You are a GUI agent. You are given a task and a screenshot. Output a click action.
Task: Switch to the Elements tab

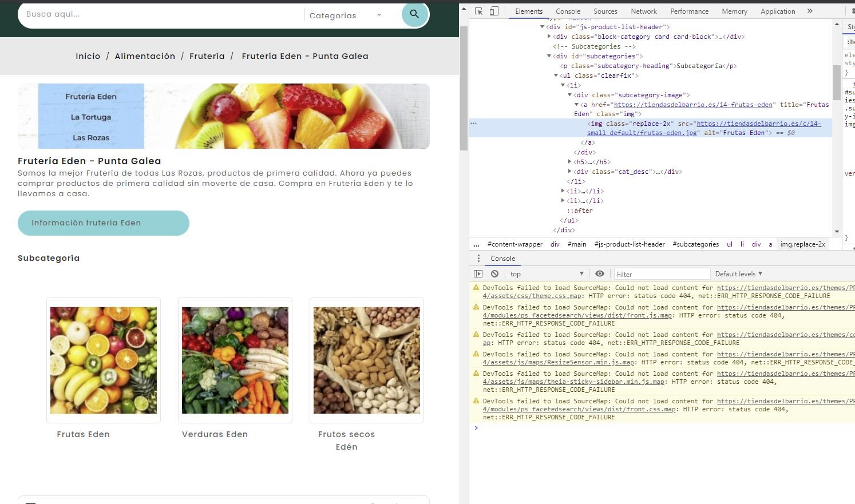point(529,11)
